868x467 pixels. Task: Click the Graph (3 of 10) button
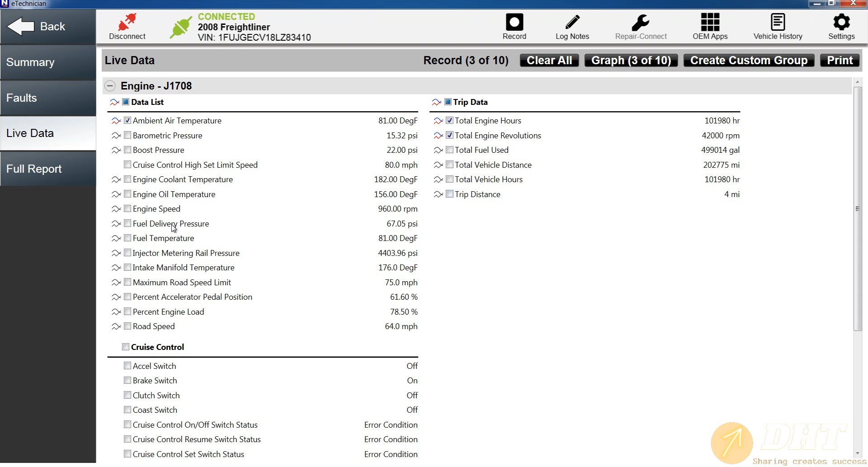coord(631,61)
